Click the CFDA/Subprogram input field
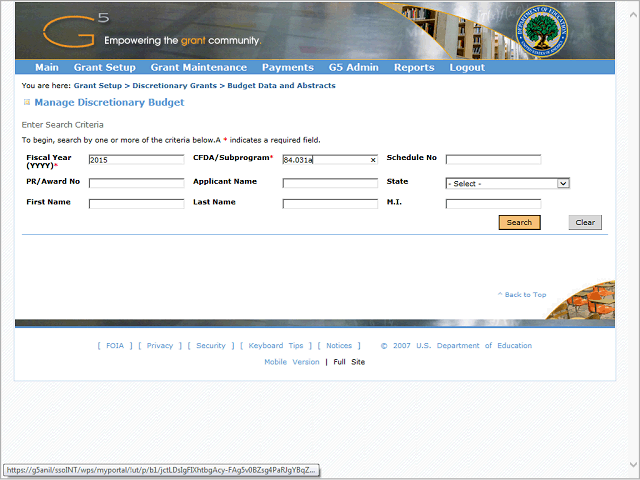The height and width of the screenshot is (480, 640). 330,160
